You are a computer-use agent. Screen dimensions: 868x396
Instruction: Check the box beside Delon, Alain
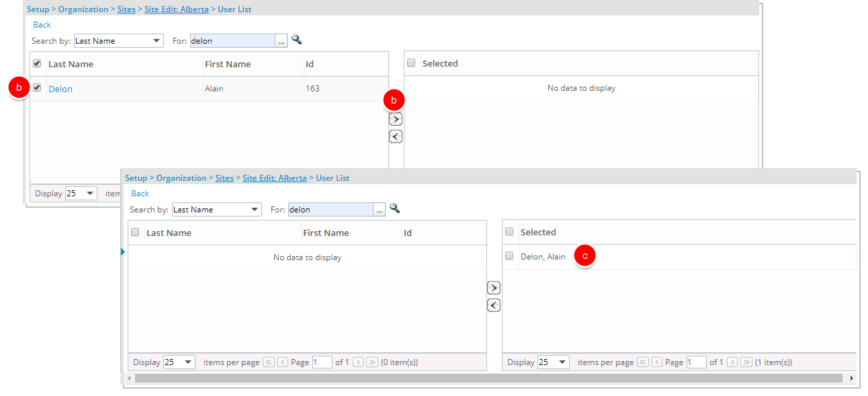pos(509,256)
